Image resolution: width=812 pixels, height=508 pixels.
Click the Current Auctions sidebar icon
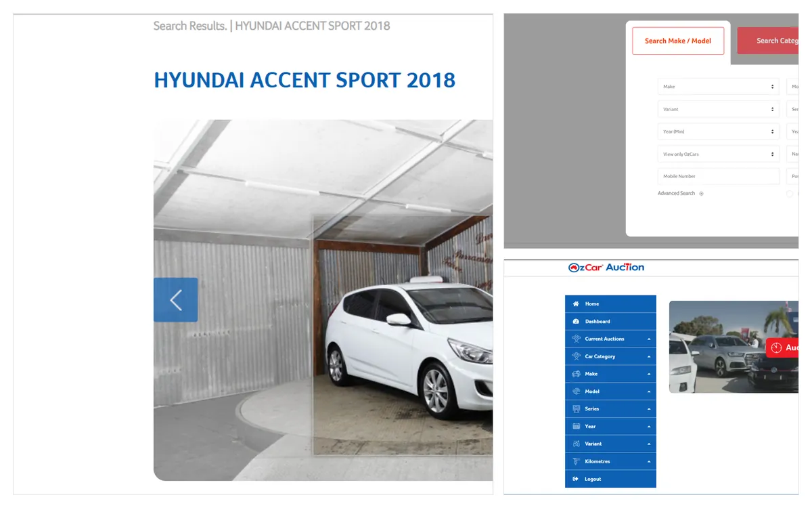576,339
